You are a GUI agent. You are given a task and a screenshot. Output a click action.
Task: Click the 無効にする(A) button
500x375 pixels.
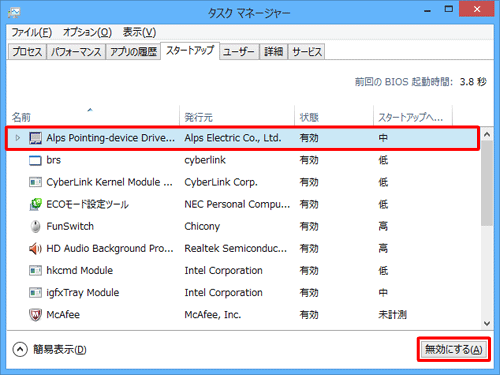[x=454, y=349]
